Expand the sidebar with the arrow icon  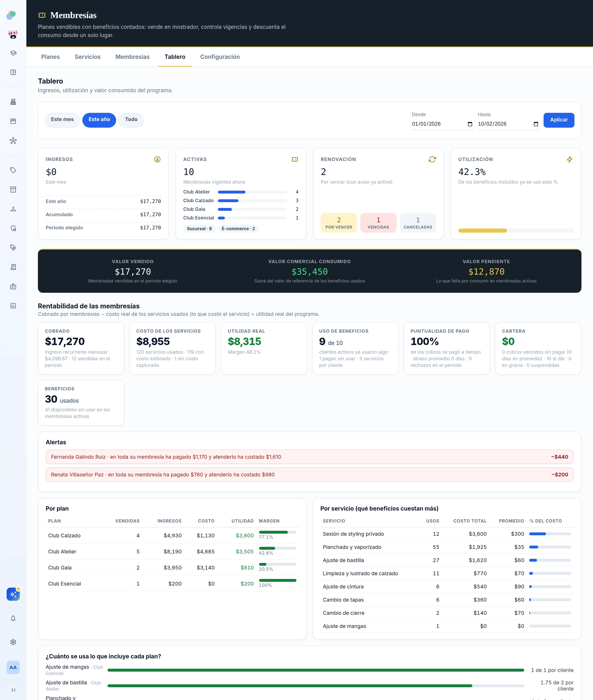[13, 690]
